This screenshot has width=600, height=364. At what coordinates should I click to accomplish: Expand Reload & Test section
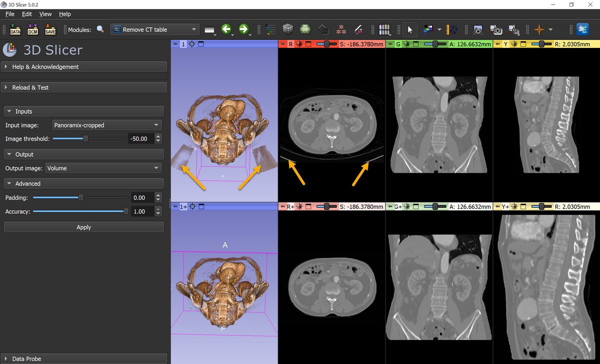click(x=84, y=87)
